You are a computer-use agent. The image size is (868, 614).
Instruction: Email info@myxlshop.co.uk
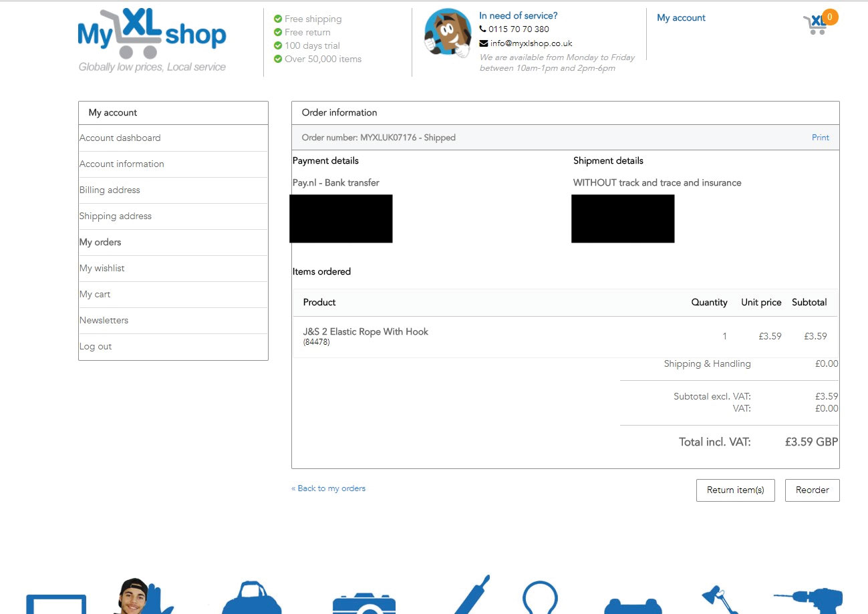point(531,43)
